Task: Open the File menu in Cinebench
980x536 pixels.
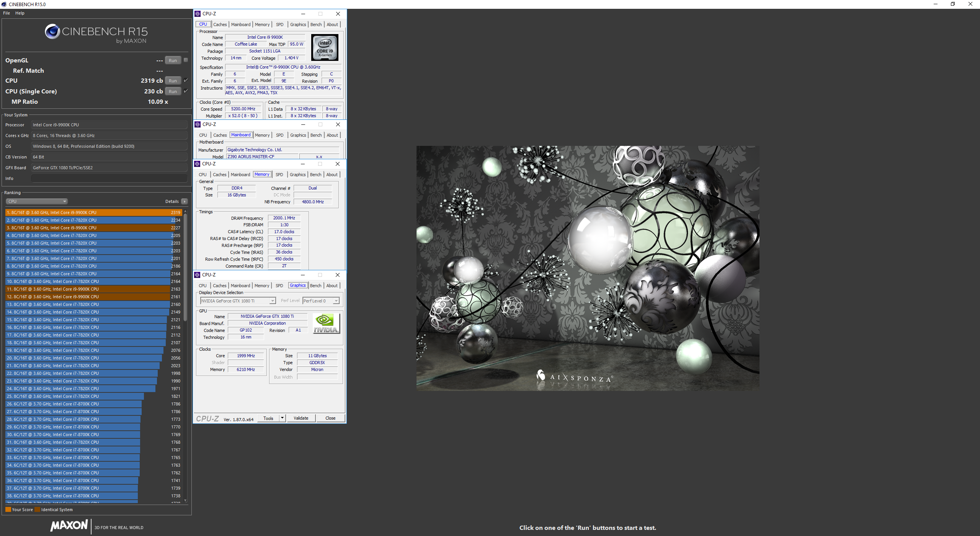Action: pyautogui.click(x=7, y=13)
